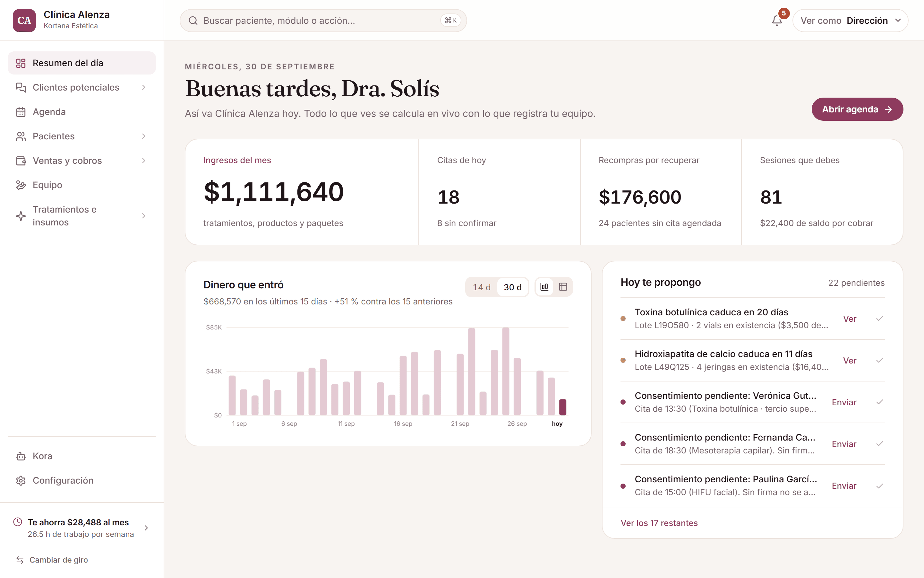Image resolution: width=924 pixels, height=578 pixels.
Task: Open Equipo in the sidebar
Action: [x=82, y=185]
